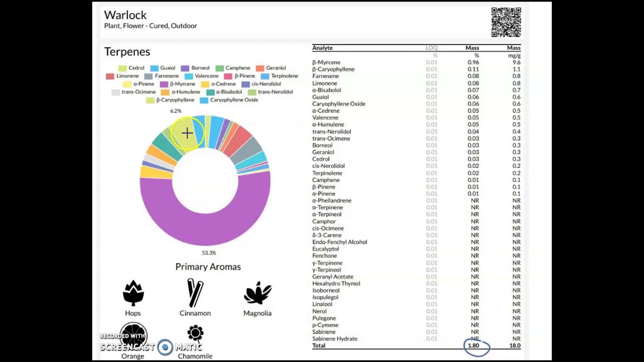Click the Farnesene legend color swatch
The height and width of the screenshot is (362, 644).
tap(148, 76)
